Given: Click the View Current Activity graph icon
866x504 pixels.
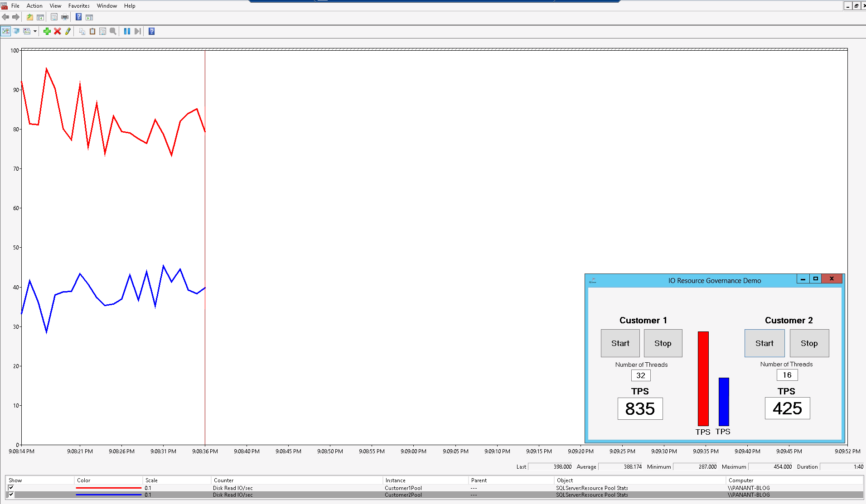Looking at the screenshot, I should tap(5, 31).
